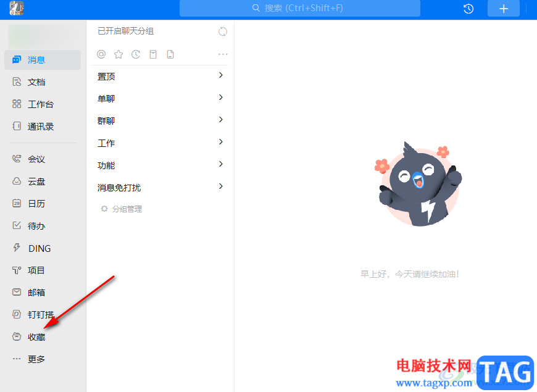
Task: Open 云盘 in the sidebar
Action: 43,181
